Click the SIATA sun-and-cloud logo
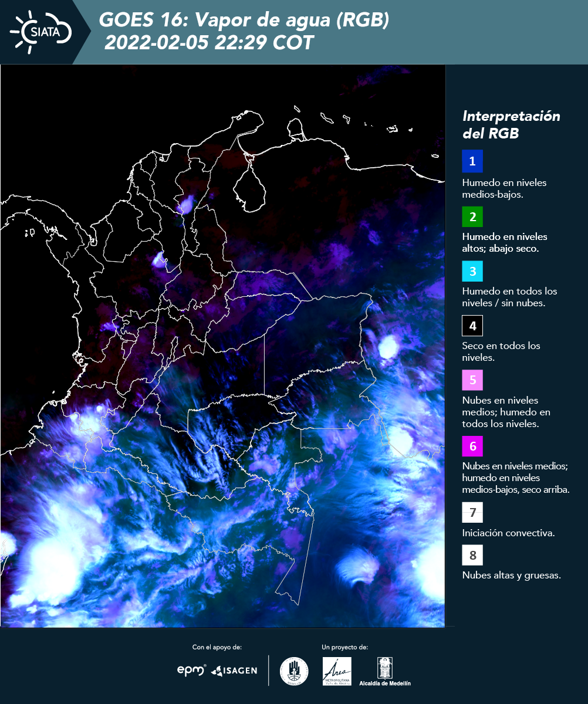This screenshot has height=704, width=588. click(x=40, y=31)
